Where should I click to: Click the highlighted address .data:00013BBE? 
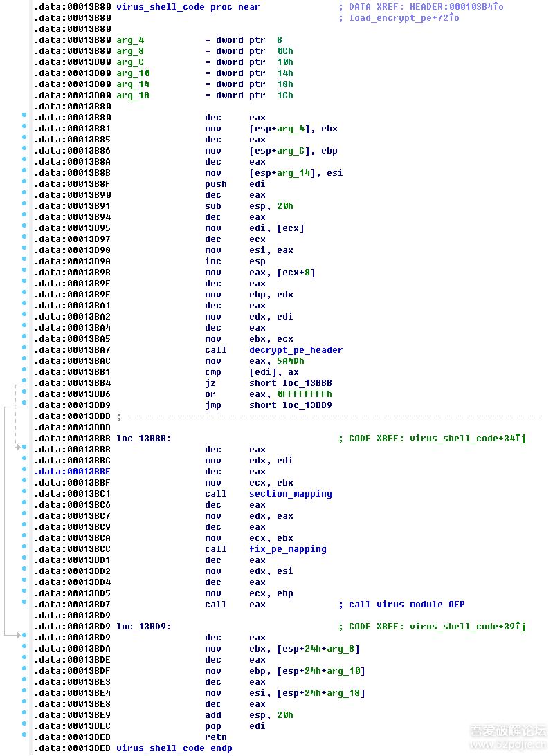[73, 472]
